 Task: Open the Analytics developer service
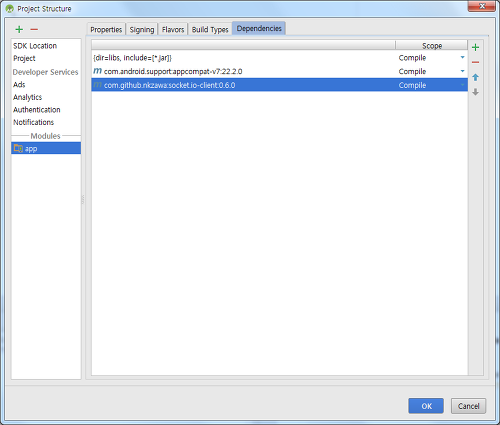(x=27, y=97)
